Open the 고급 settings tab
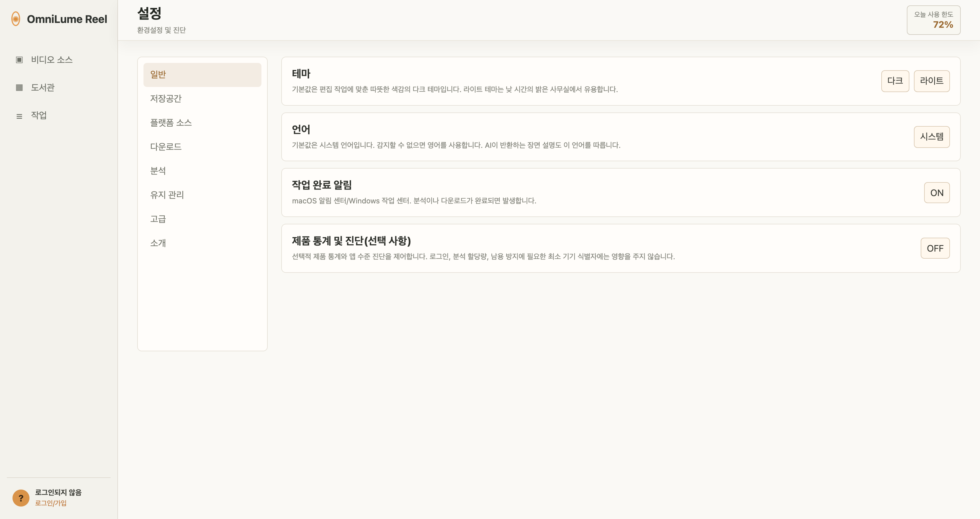This screenshot has height=519, width=980. pos(202,219)
